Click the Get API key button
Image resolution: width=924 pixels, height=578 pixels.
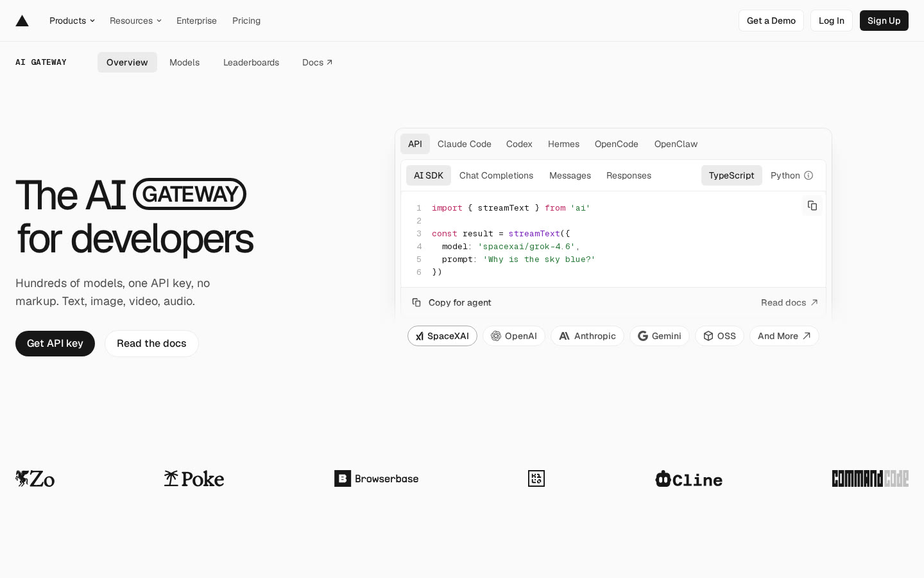pyautogui.click(x=55, y=344)
